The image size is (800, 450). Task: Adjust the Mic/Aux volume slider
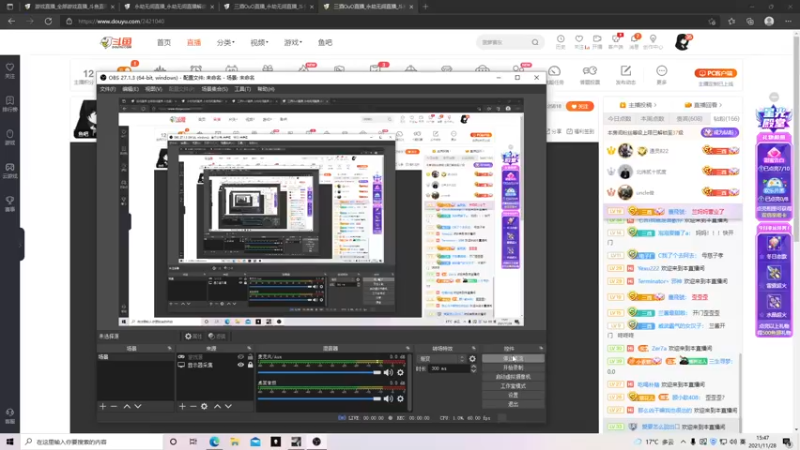point(319,372)
